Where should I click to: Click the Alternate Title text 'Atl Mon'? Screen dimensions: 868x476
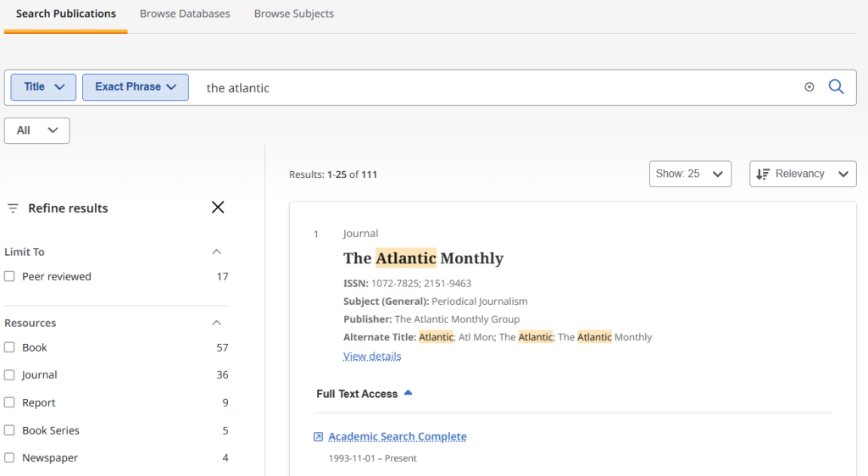pyautogui.click(x=476, y=337)
